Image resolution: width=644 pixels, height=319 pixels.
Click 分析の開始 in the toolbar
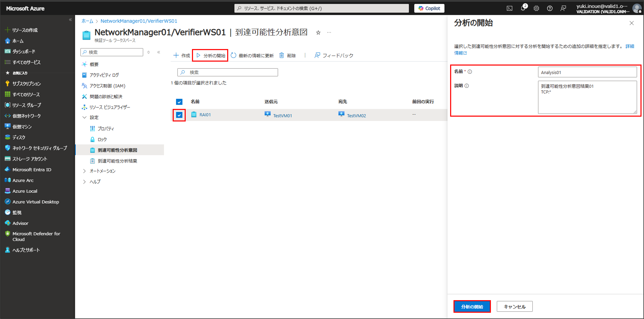(211, 55)
